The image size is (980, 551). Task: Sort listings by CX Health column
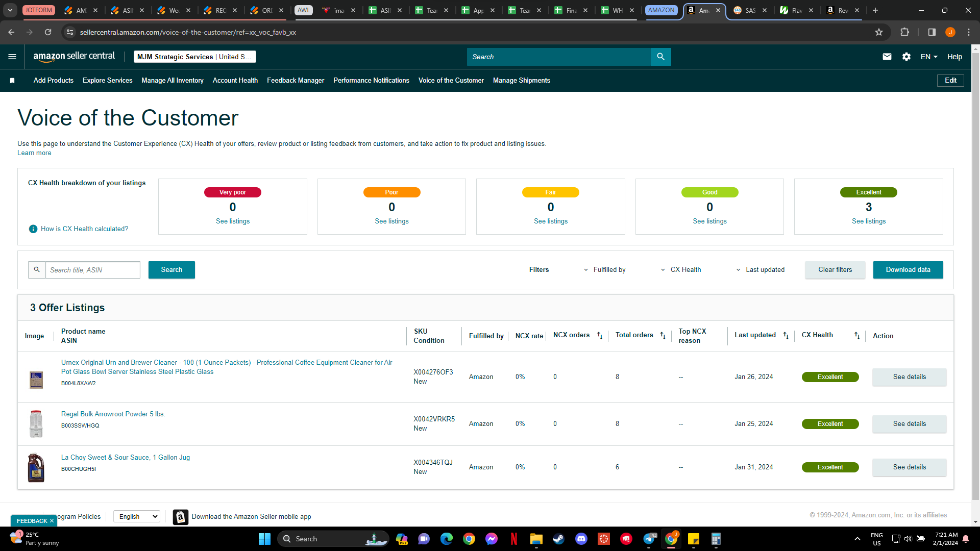[x=857, y=336]
